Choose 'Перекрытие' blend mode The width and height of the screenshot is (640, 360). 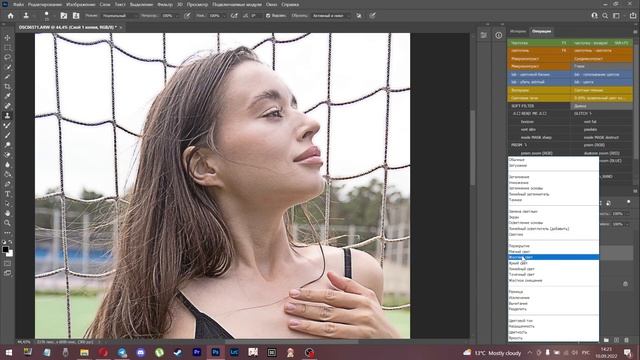pos(553,246)
